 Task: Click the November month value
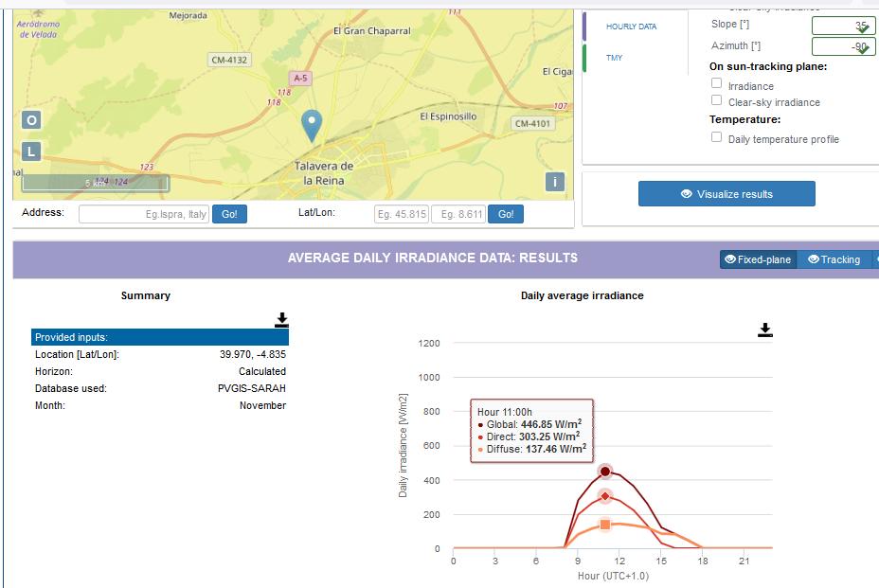(x=263, y=405)
